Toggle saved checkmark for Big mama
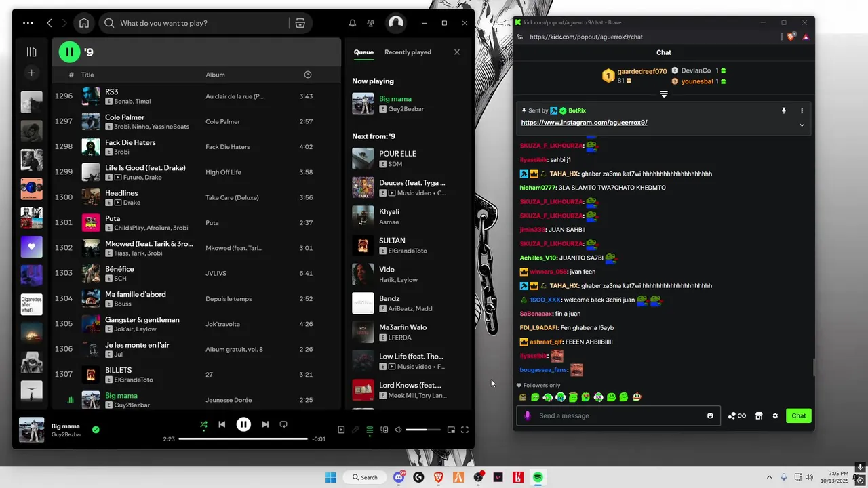 [x=96, y=429]
